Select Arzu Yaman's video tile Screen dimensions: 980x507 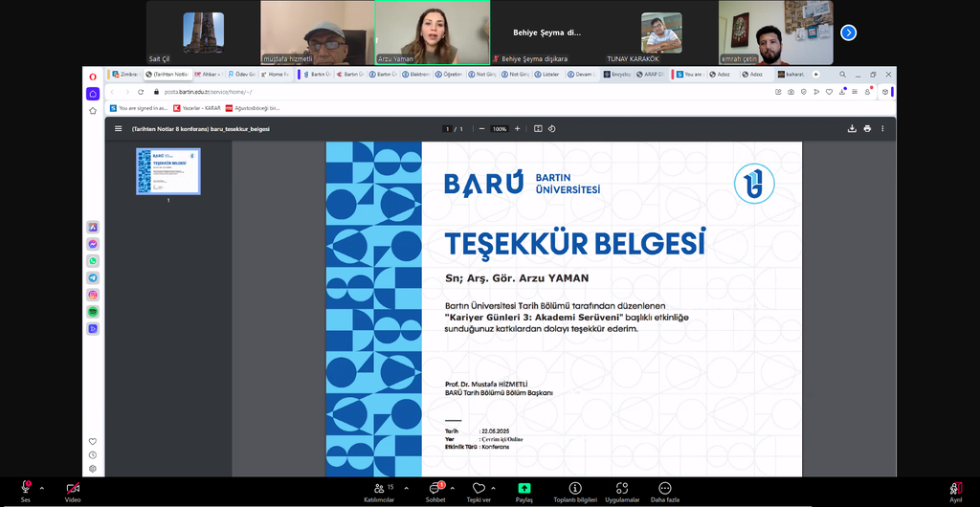pos(433,33)
